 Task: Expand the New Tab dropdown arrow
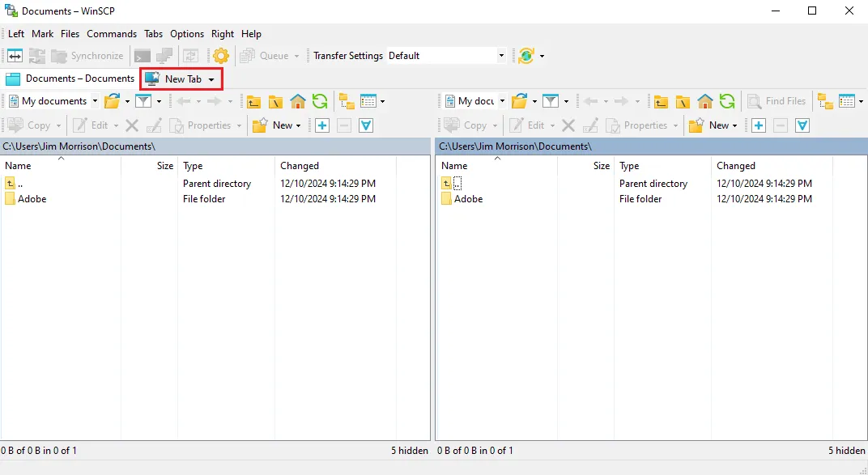(211, 79)
